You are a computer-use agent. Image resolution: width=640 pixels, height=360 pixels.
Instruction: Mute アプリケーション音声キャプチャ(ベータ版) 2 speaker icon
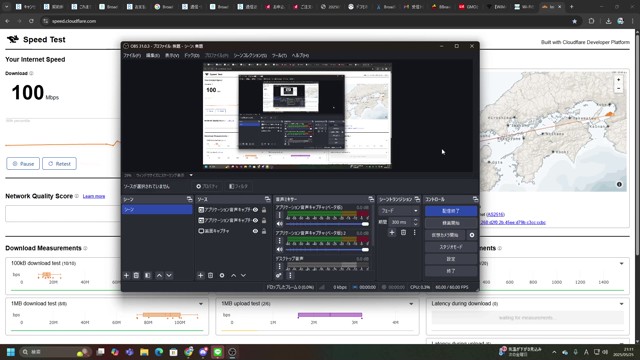(280, 249)
